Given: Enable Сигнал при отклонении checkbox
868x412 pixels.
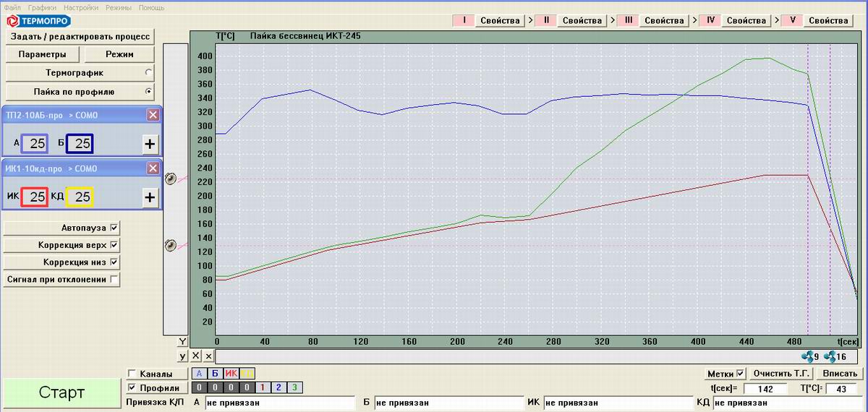Looking at the screenshot, I should tap(114, 280).
